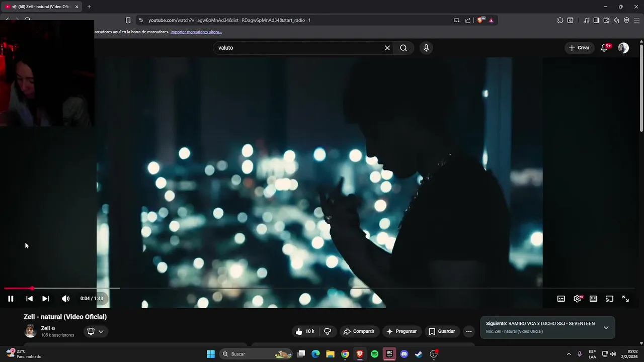Open Brave Wallet icon
The image size is (644, 362).
(x=606, y=20)
